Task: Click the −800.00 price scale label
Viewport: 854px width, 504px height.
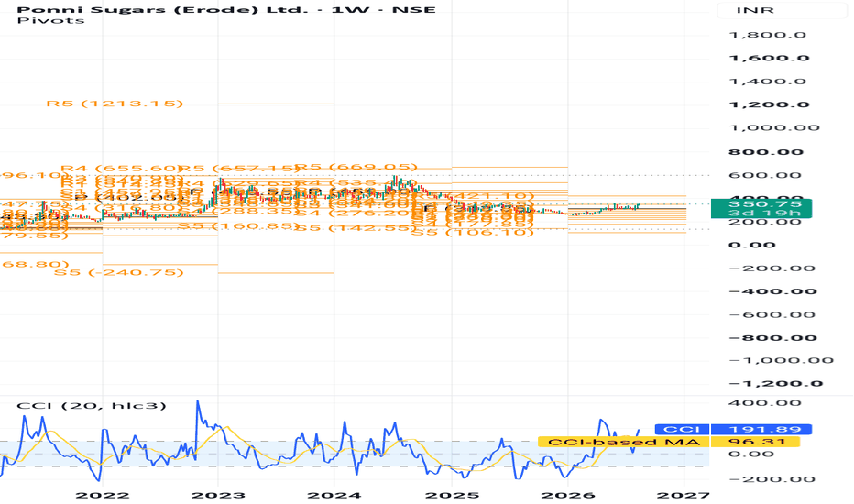Action: click(772, 338)
